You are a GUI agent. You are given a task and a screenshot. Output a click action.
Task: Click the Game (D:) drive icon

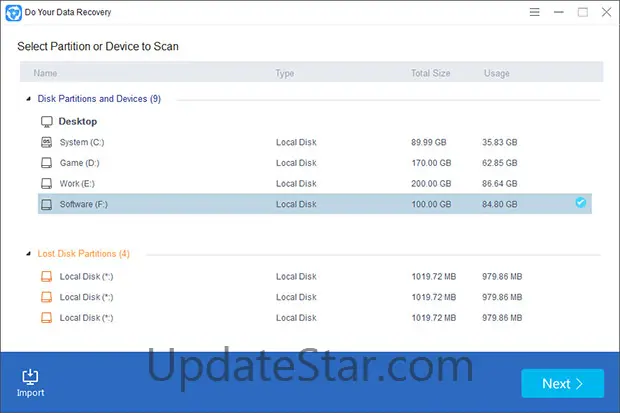click(x=47, y=163)
